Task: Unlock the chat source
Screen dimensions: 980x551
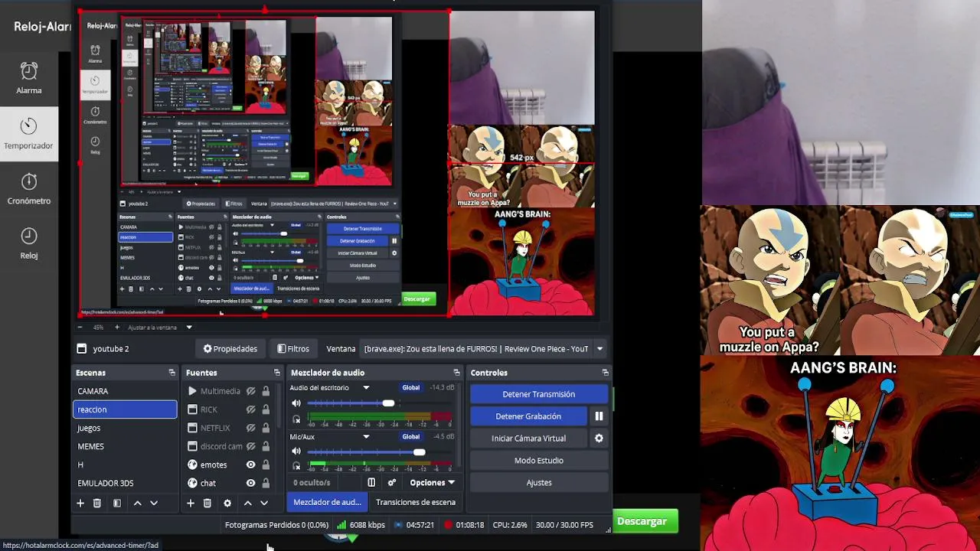Action: pos(266,483)
